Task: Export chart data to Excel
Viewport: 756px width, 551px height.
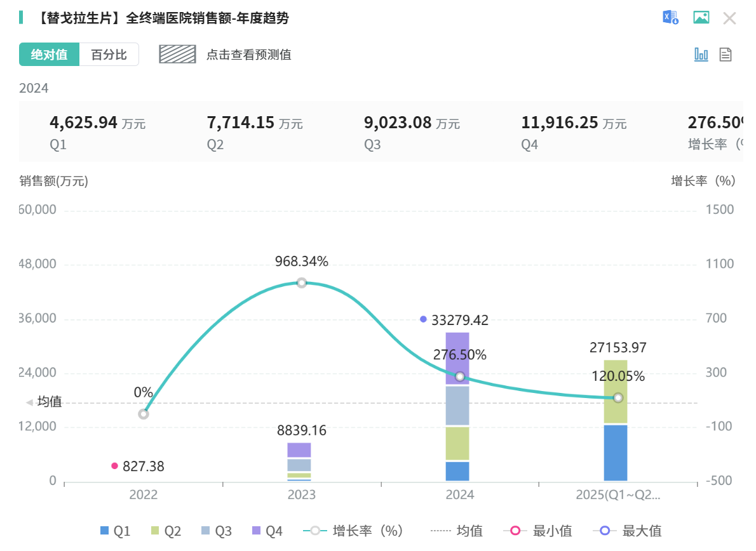Action: coord(670,18)
